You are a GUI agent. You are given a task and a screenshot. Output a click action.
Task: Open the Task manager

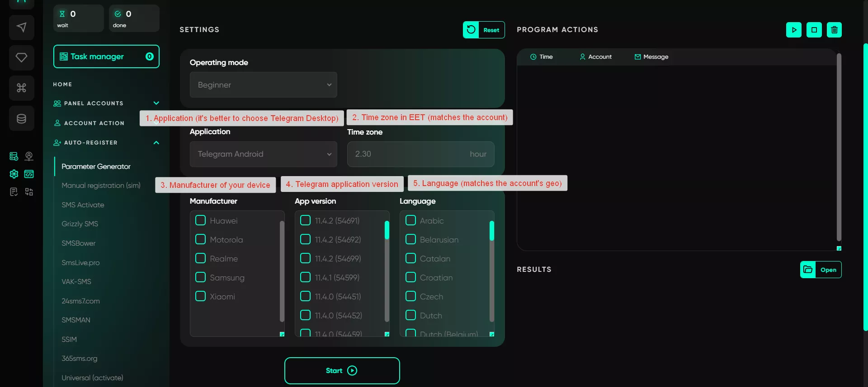pyautogui.click(x=106, y=56)
